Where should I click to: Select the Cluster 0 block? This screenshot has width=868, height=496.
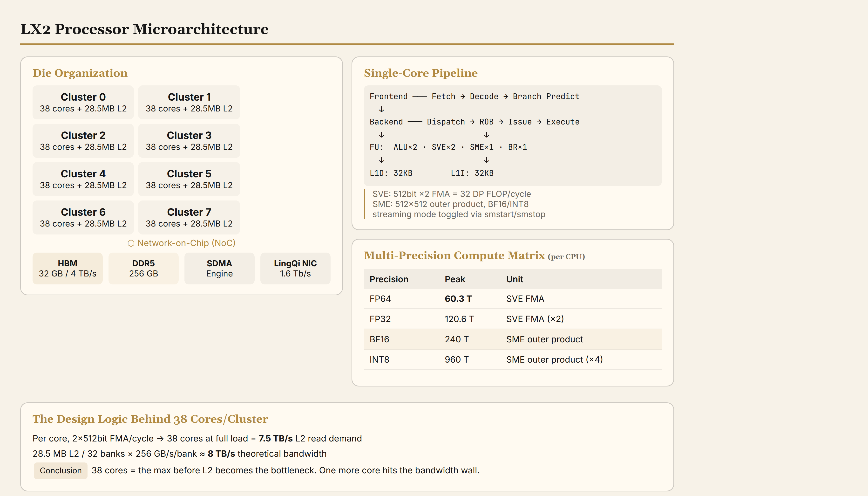pos(83,102)
